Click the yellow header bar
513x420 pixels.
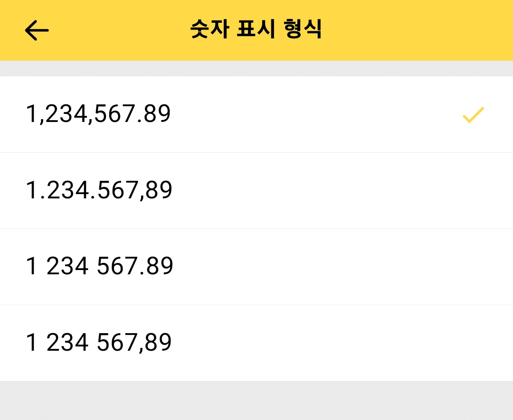[256, 29]
